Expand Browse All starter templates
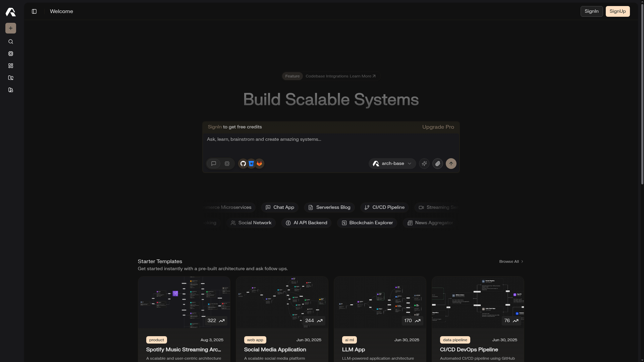The height and width of the screenshot is (362, 644). click(511, 262)
